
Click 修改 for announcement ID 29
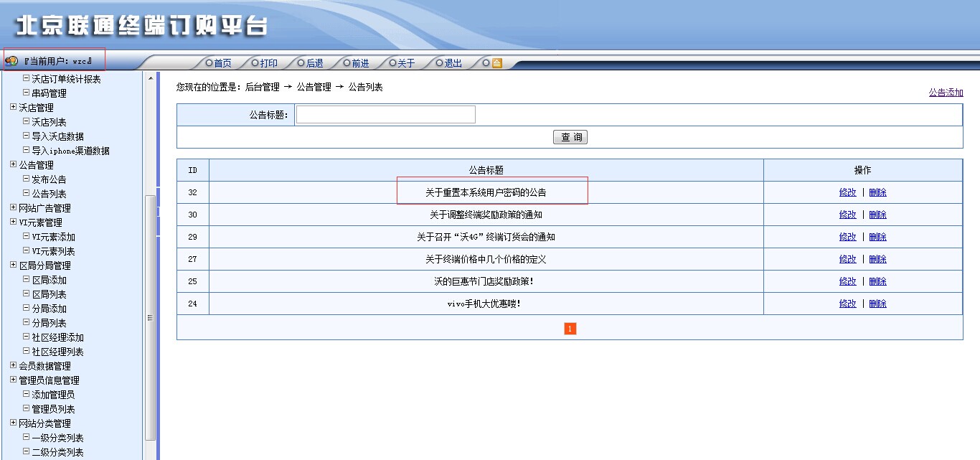tap(847, 237)
